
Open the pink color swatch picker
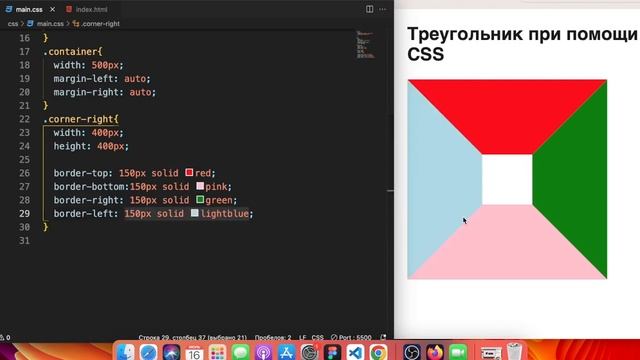pyautogui.click(x=200, y=186)
